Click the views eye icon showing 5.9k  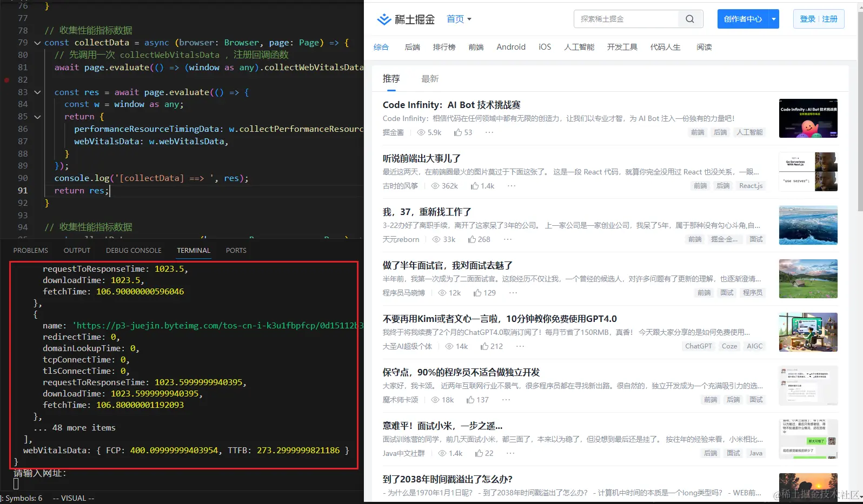(421, 132)
